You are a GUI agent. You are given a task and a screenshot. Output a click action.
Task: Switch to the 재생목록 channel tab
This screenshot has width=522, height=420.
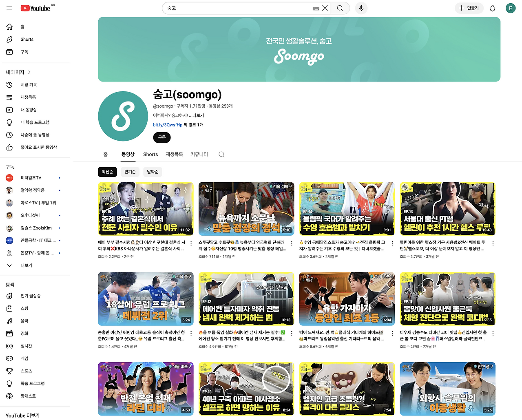(x=174, y=155)
